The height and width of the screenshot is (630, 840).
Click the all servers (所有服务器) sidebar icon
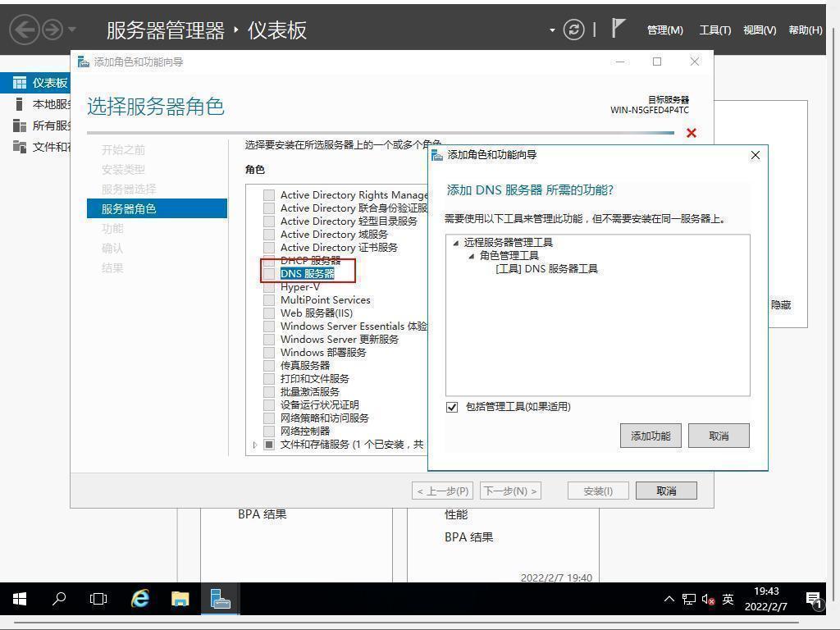click(x=20, y=126)
